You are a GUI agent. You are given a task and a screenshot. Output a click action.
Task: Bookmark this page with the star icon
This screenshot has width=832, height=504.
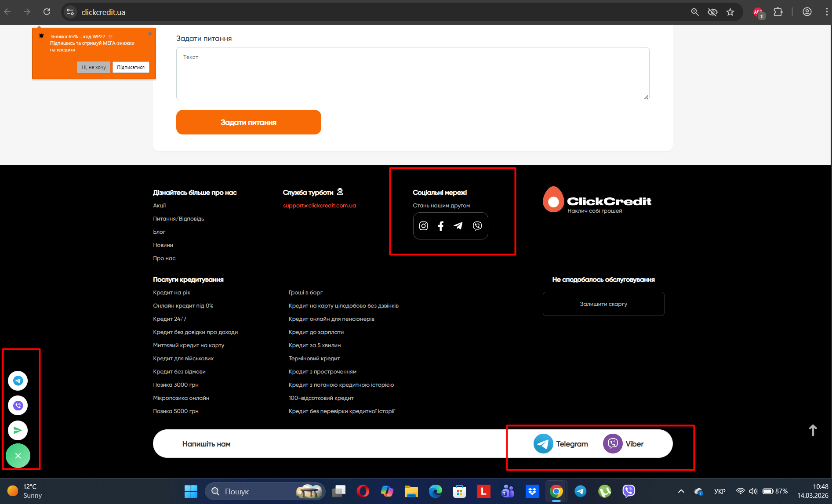(x=730, y=12)
